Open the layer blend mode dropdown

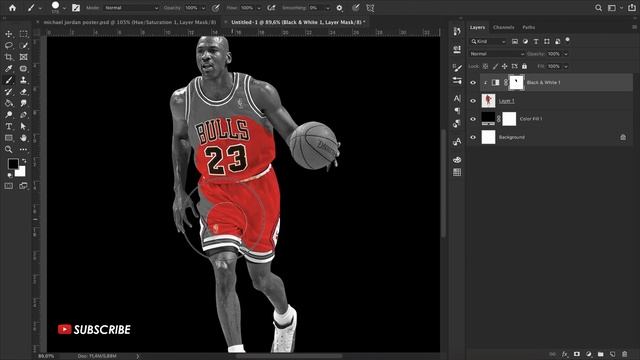497,54
